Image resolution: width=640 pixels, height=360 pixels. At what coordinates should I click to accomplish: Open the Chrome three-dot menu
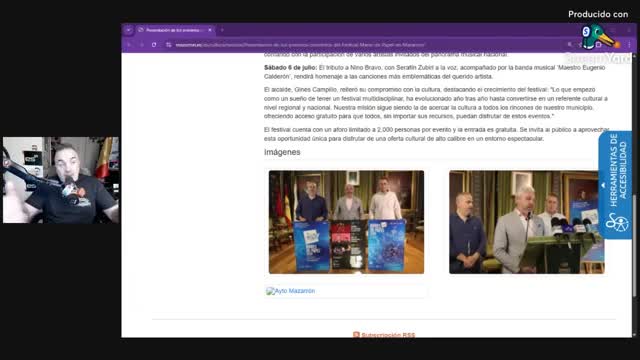pyautogui.click(x=629, y=45)
